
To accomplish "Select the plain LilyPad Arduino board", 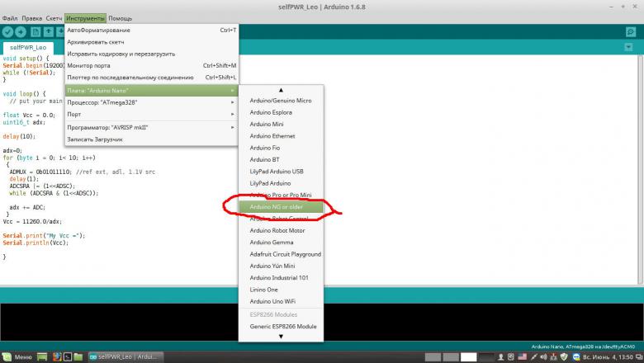I will tap(281, 184).
